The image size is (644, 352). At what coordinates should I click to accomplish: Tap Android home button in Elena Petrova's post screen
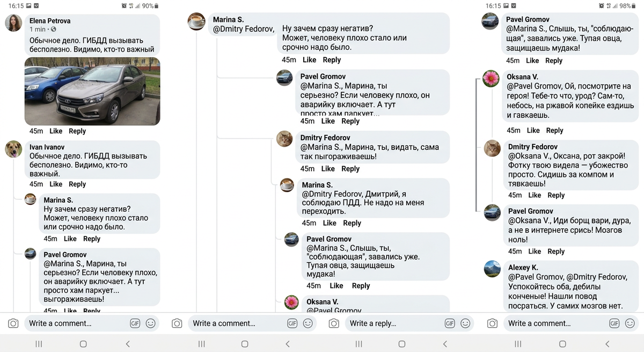(83, 344)
